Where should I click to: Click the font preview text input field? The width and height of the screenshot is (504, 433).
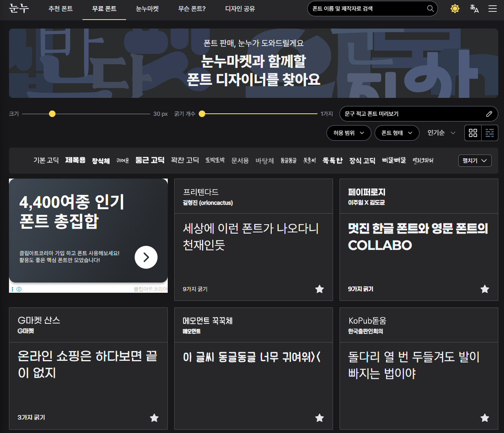(408, 114)
